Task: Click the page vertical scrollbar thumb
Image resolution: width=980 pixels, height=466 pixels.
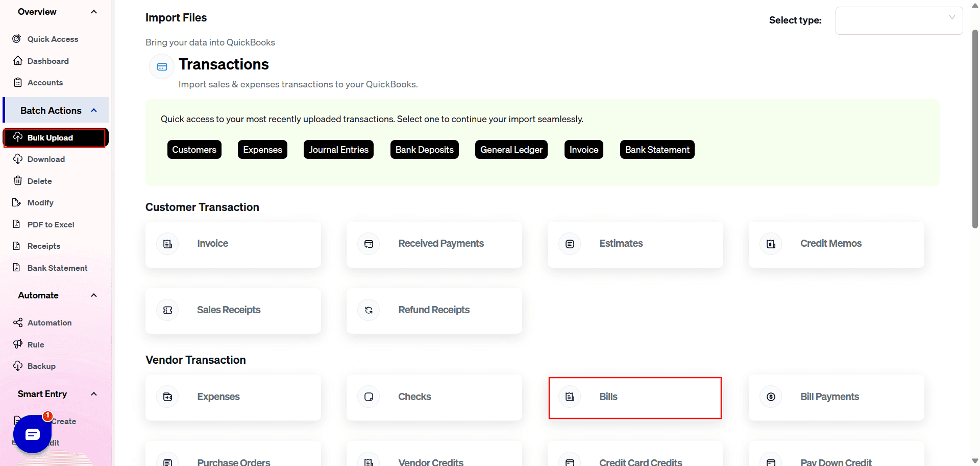Action: [x=975, y=129]
